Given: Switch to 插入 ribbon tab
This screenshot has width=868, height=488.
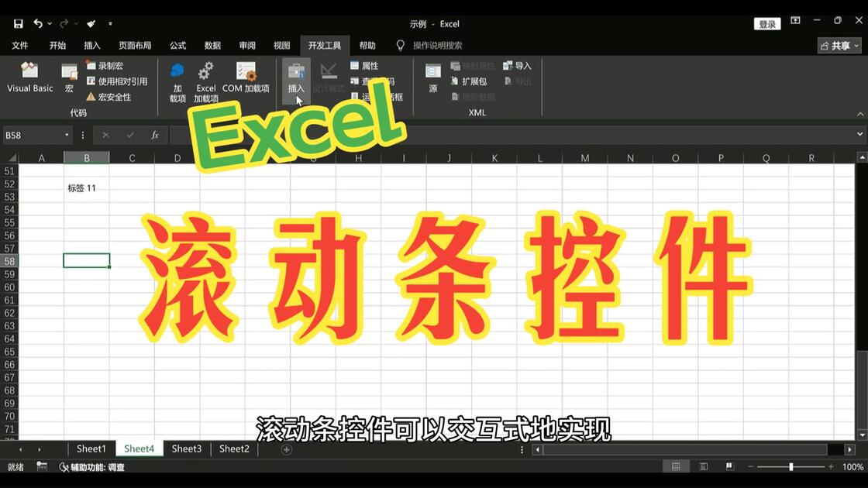Looking at the screenshot, I should [x=92, y=46].
